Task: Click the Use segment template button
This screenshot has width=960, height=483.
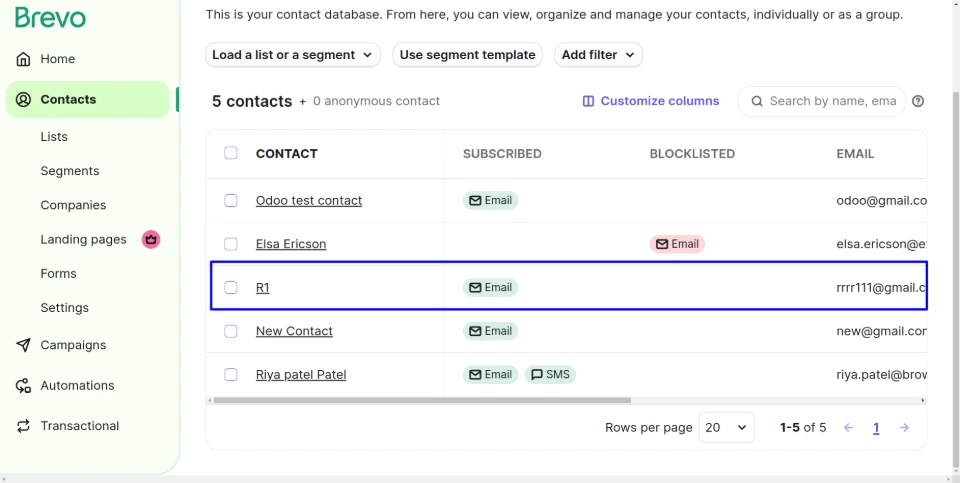Action: (467, 55)
